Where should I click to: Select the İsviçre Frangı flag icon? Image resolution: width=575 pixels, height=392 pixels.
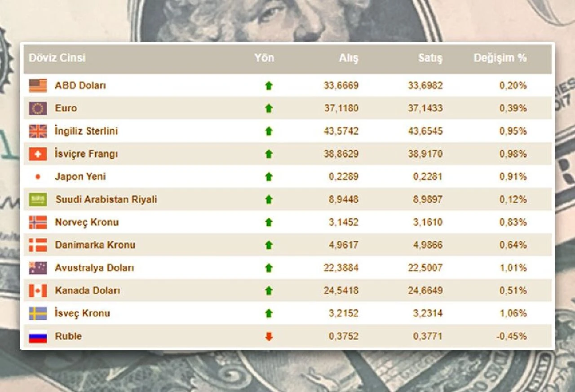38,154
